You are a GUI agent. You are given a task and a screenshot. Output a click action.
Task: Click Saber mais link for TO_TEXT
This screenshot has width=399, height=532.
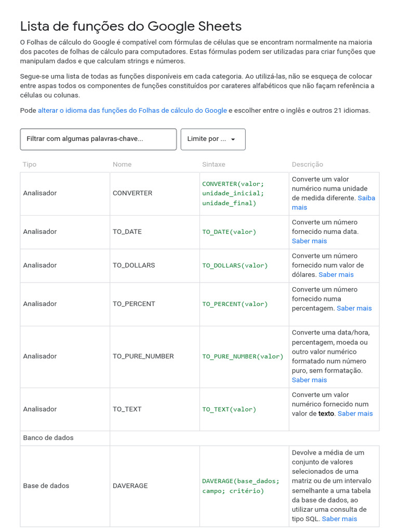click(x=355, y=414)
